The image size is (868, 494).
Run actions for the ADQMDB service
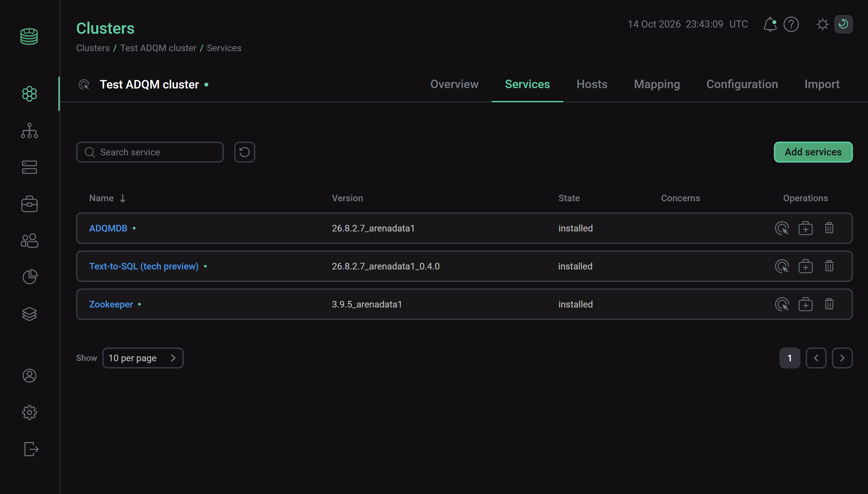tap(782, 228)
